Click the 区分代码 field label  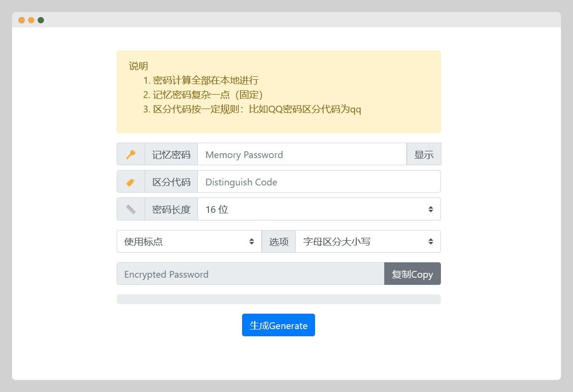point(171,182)
